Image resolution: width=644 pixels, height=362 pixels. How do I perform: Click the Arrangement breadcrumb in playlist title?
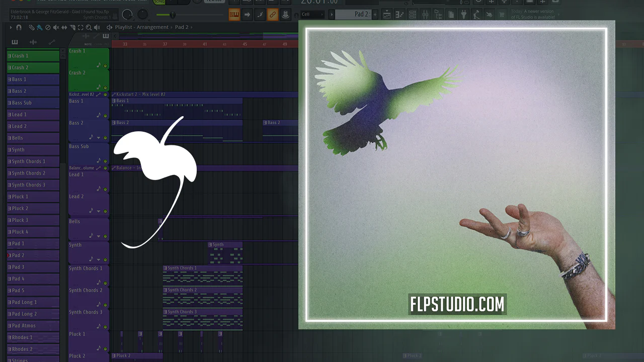153,27
